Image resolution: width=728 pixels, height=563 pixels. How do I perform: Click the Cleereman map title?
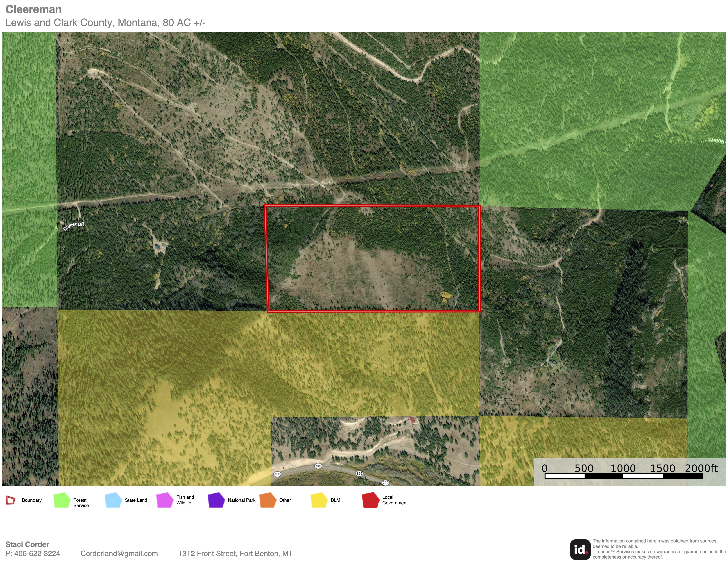(x=33, y=9)
